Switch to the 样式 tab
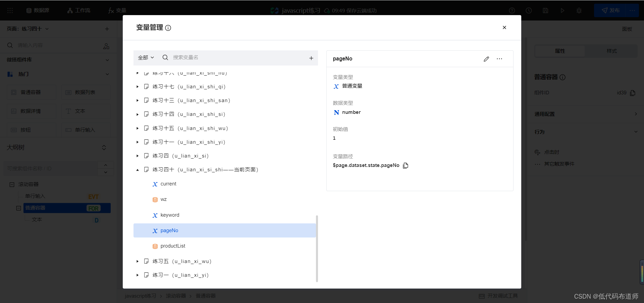This screenshot has width=644, height=303. pyautogui.click(x=611, y=51)
